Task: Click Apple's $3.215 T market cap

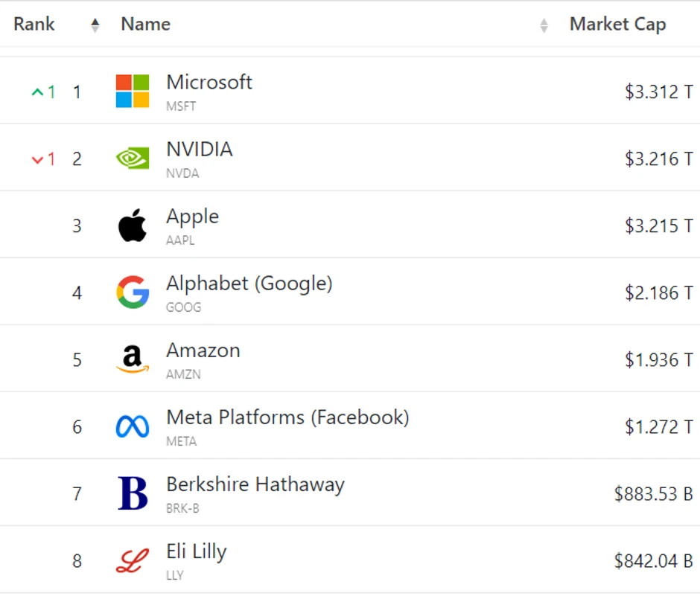Action: pos(658,226)
